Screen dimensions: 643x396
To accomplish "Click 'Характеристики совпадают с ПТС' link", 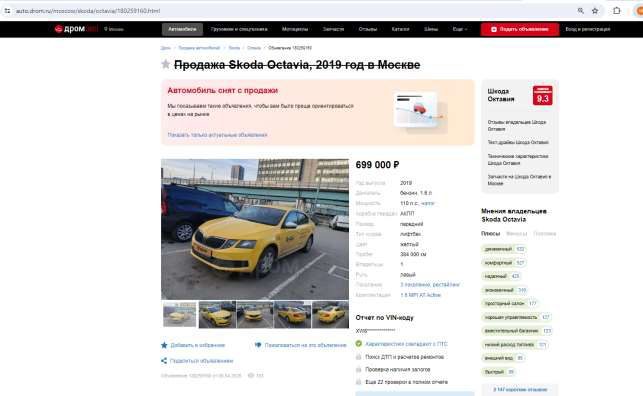I will point(406,344).
